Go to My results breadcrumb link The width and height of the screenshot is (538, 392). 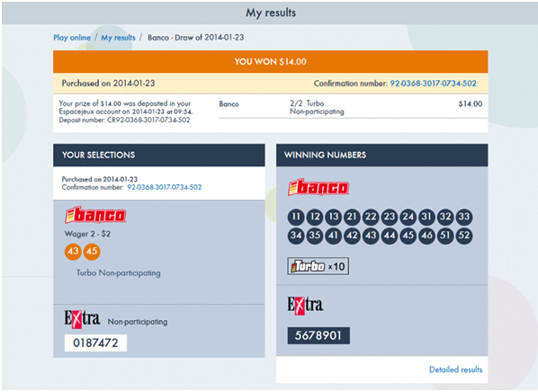[118, 38]
